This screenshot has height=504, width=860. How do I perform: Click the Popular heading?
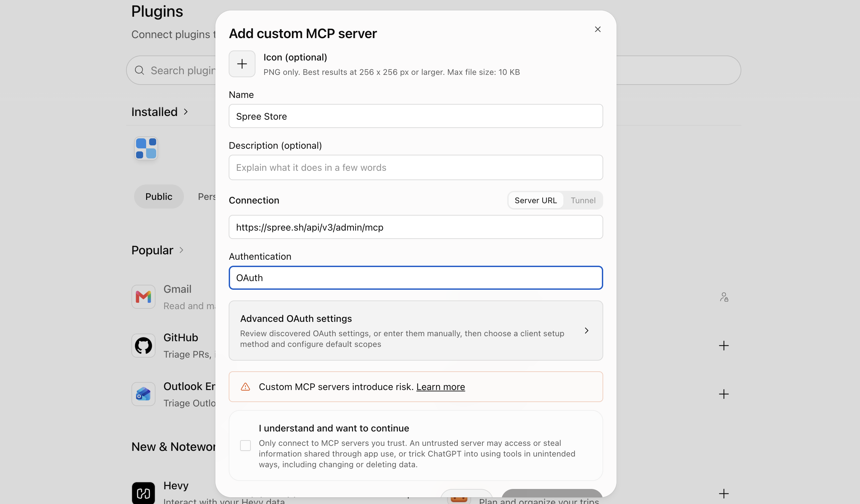(152, 250)
